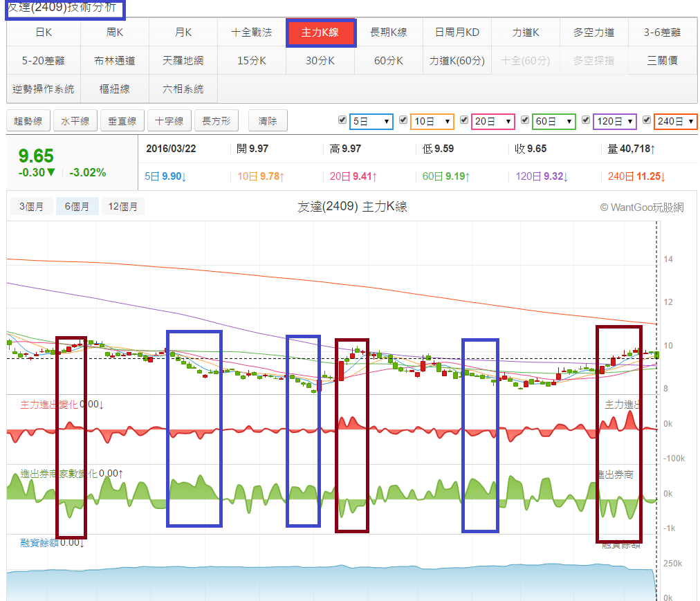Select the 3個月 time range
This screenshot has width=700, height=601.
(31, 206)
